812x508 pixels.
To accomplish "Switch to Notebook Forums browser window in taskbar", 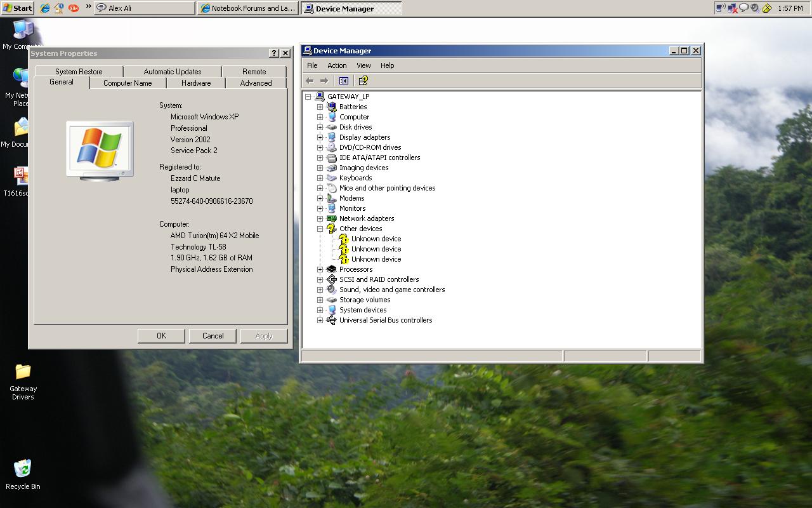I will click(x=247, y=8).
